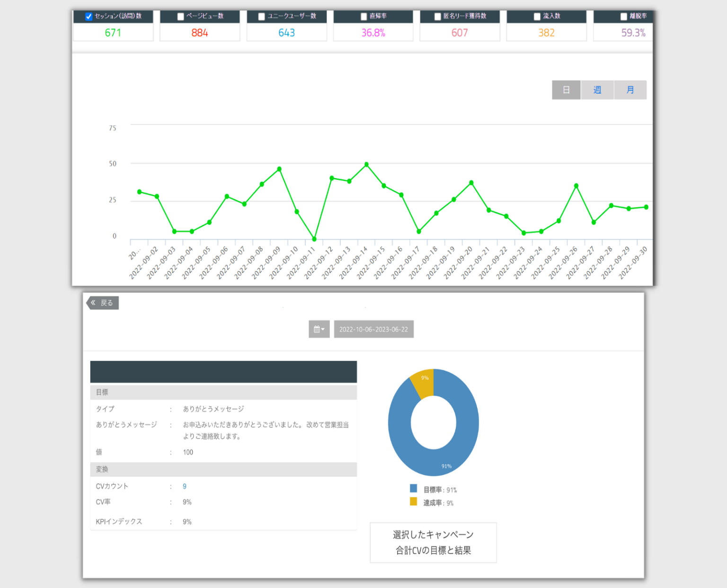Open the calendar dropdown icon
The image size is (727, 588).
click(319, 329)
